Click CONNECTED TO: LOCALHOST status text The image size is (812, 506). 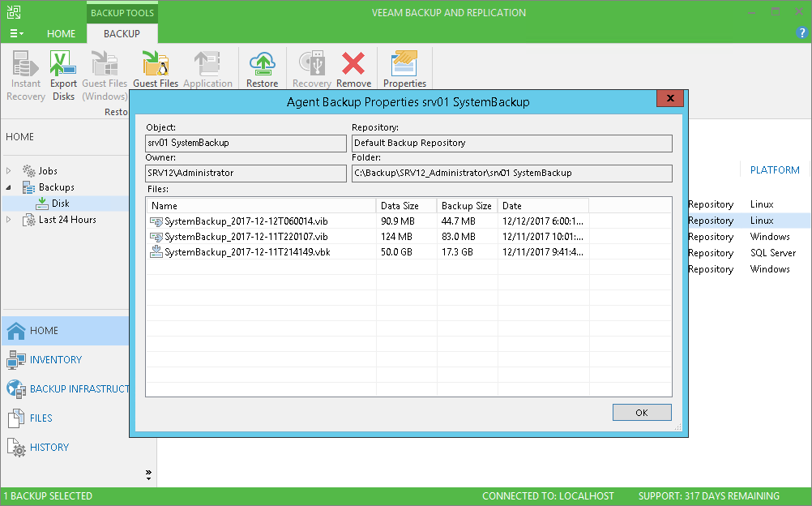pos(548,496)
